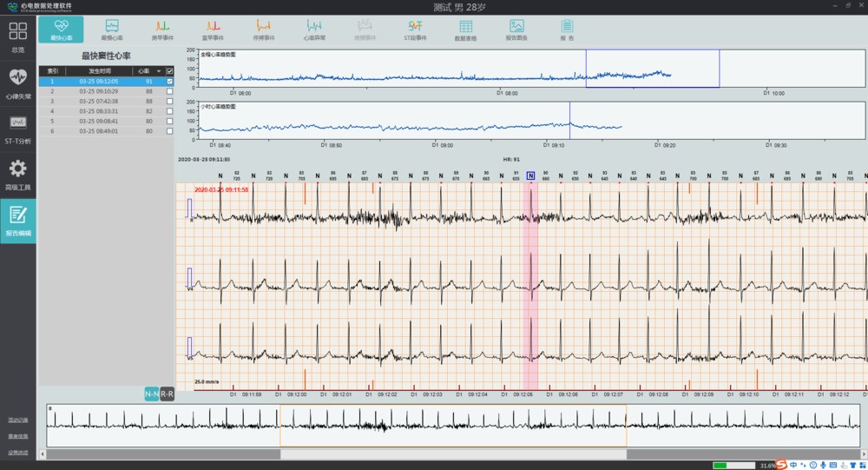The height and width of the screenshot is (470, 868).
Task: Click the R-R interval button
Action: pyautogui.click(x=167, y=394)
